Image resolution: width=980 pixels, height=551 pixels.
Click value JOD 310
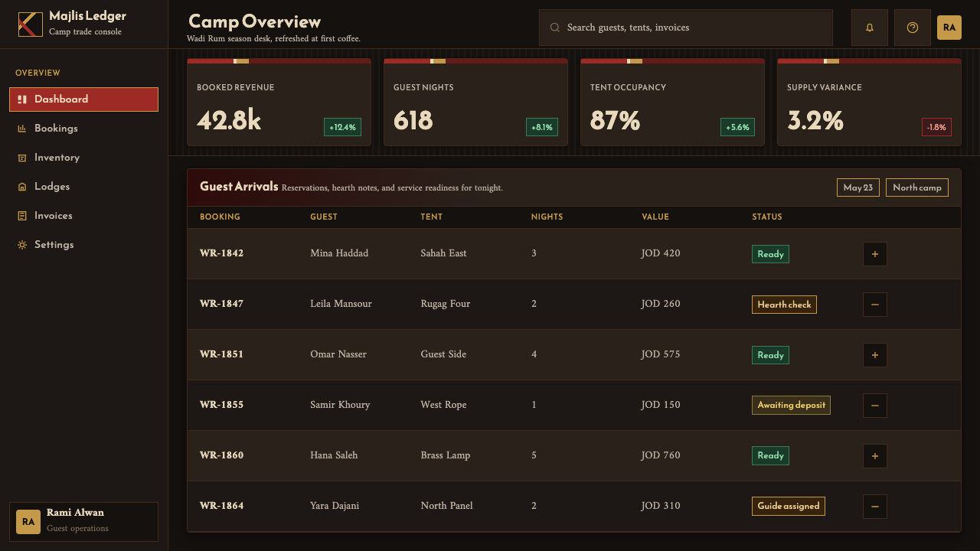pyautogui.click(x=661, y=506)
